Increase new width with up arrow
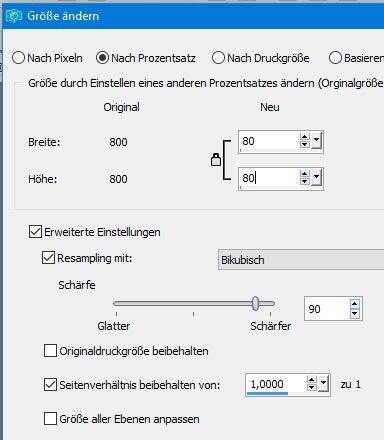The width and height of the screenshot is (384, 440). pos(304,137)
